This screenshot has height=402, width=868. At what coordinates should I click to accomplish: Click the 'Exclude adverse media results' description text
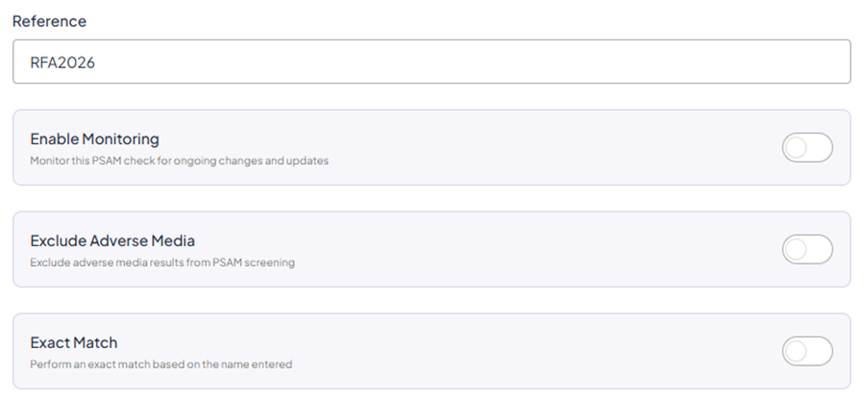click(x=161, y=263)
